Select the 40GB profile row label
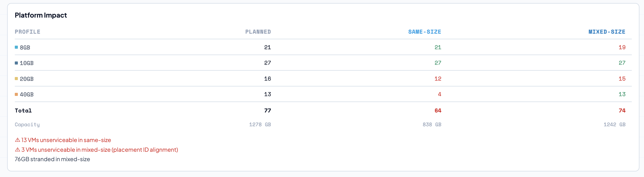644x177 pixels. [27, 95]
